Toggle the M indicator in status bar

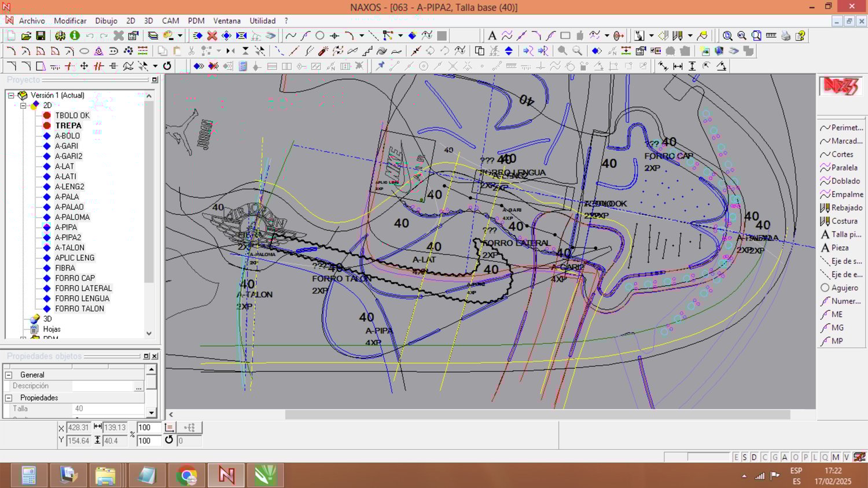(x=836, y=457)
